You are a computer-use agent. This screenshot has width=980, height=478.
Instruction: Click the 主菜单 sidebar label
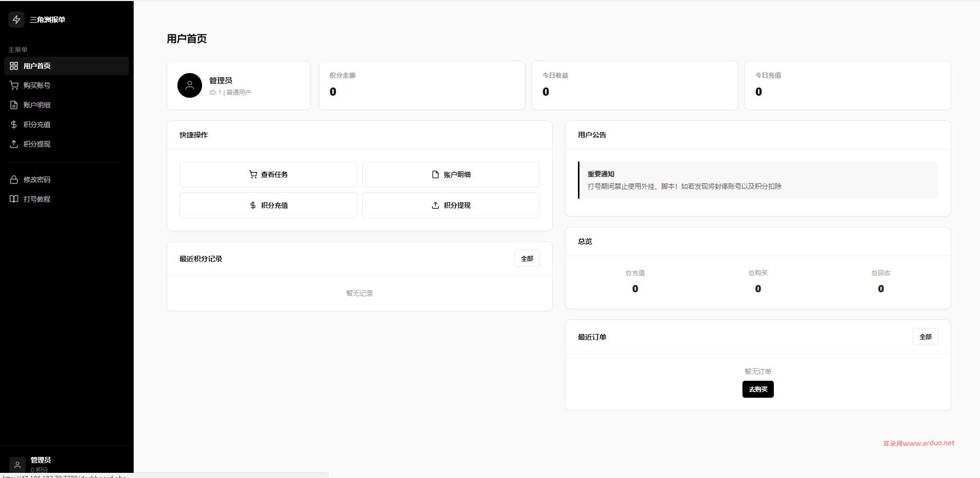[x=18, y=50]
